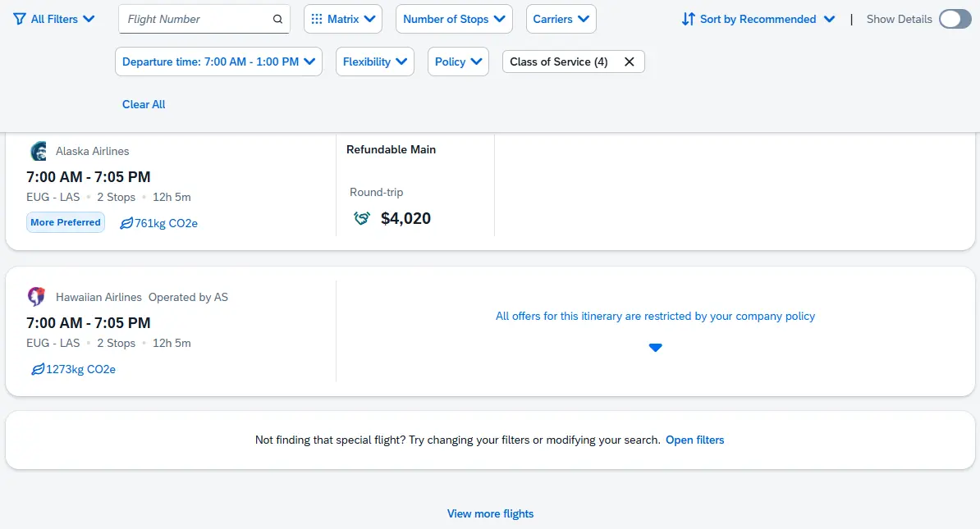
Task: Click Alaska flight time 7:00 AM - 7:05 PM
Action: [x=88, y=177]
